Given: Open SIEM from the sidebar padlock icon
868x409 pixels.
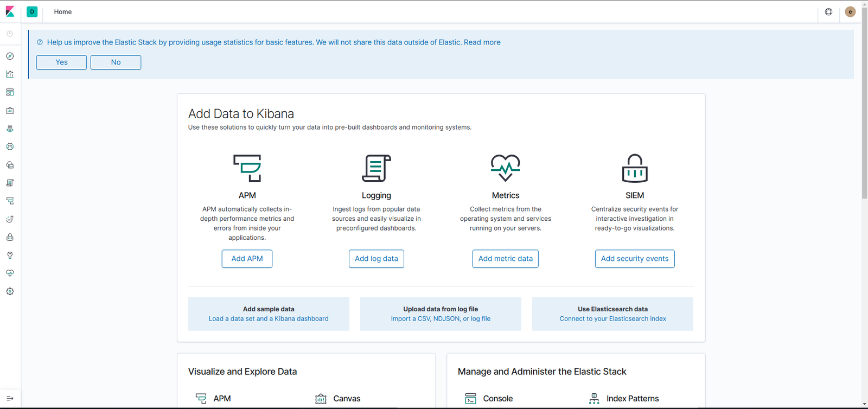Looking at the screenshot, I should pyautogui.click(x=10, y=237).
